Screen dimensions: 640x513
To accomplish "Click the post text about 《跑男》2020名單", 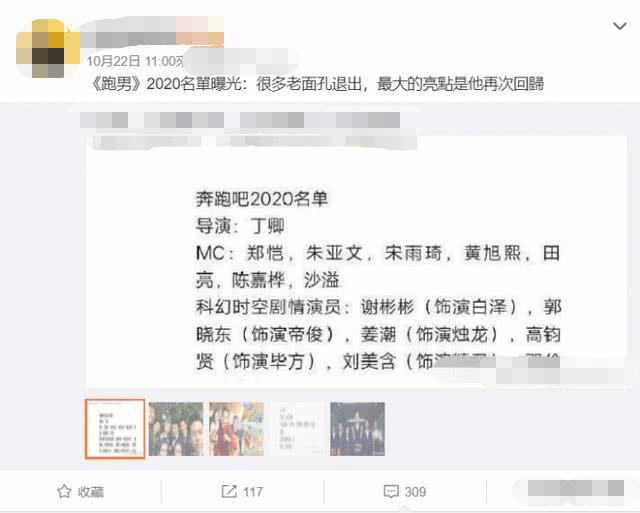I will pos(316,84).
